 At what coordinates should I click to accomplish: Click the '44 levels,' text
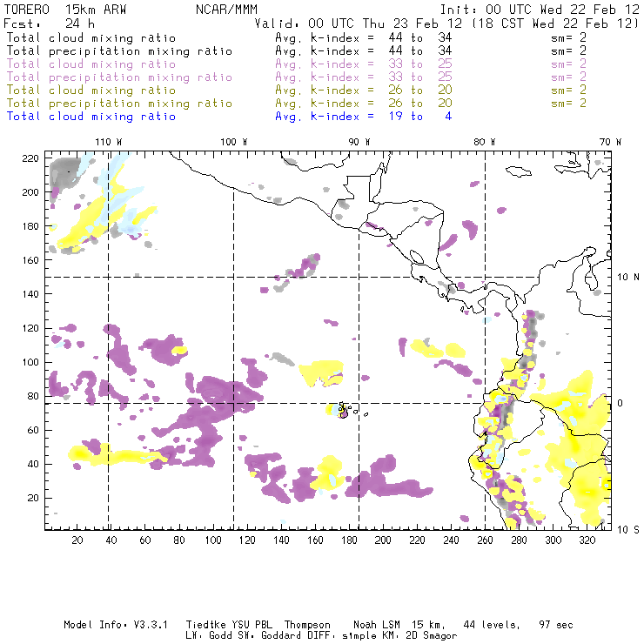492,625
